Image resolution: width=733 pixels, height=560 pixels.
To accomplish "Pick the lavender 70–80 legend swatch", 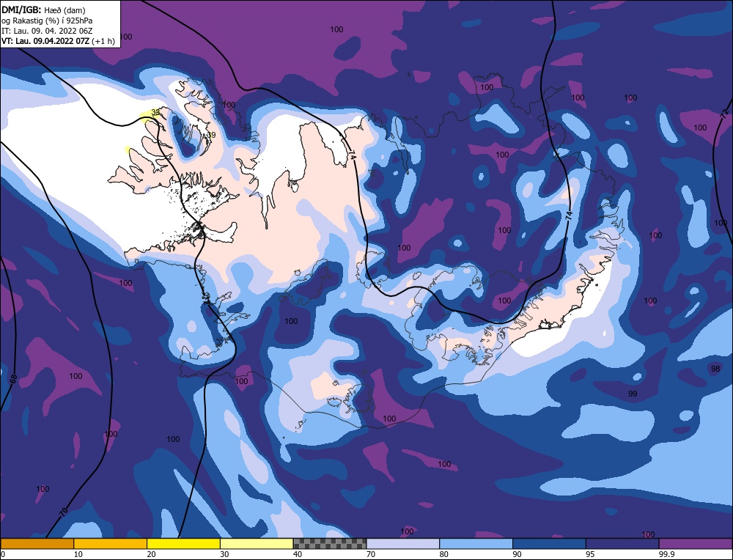I will click(x=403, y=543).
